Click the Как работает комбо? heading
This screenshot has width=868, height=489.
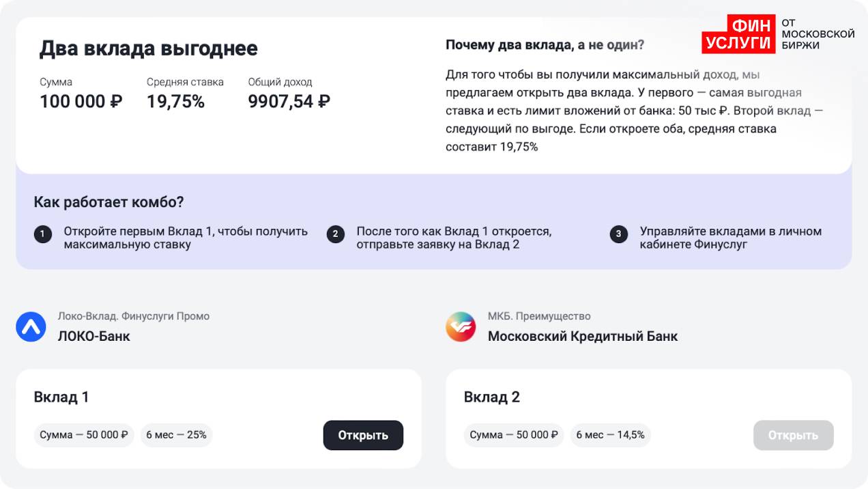tap(108, 202)
